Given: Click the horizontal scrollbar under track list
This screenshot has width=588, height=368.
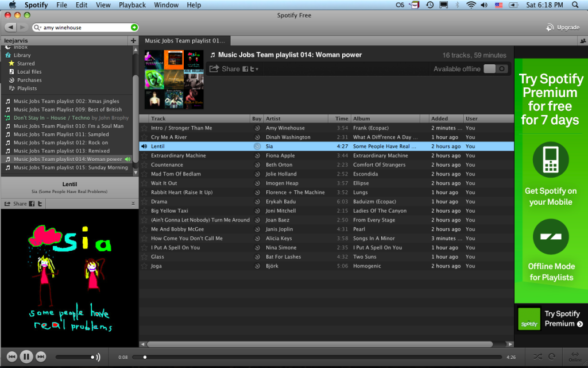Looking at the screenshot, I should pos(320,344).
